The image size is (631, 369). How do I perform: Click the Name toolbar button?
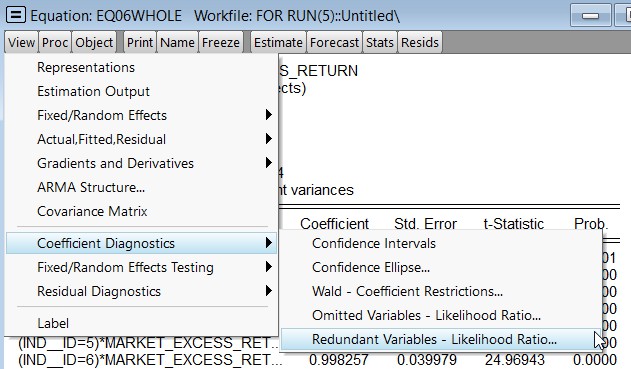[177, 42]
